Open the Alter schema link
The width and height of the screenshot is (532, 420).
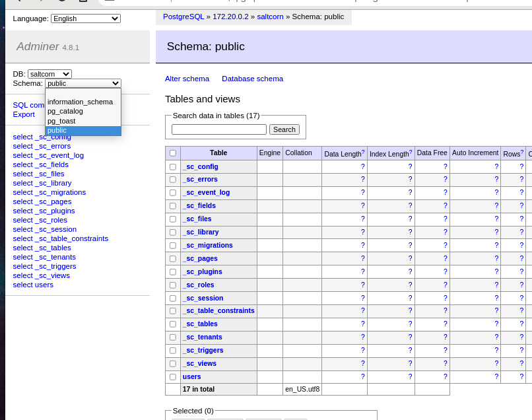pyautogui.click(x=187, y=78)
